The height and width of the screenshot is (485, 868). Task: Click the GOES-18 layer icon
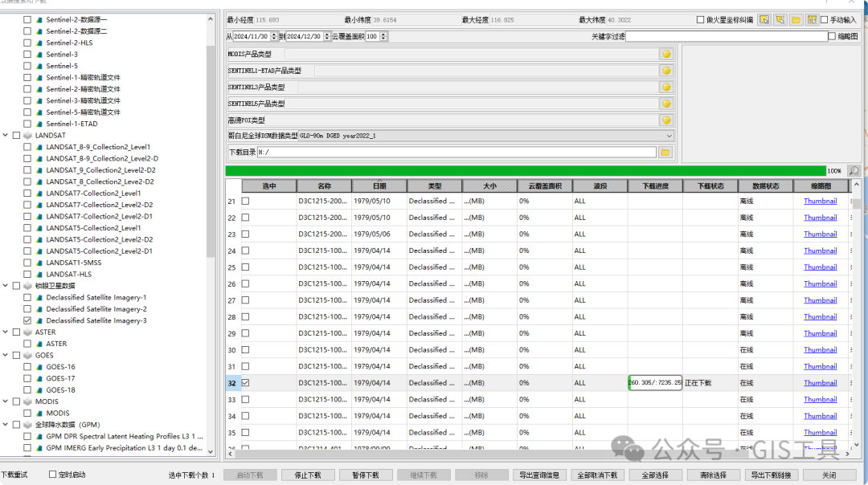pos(39,390)
